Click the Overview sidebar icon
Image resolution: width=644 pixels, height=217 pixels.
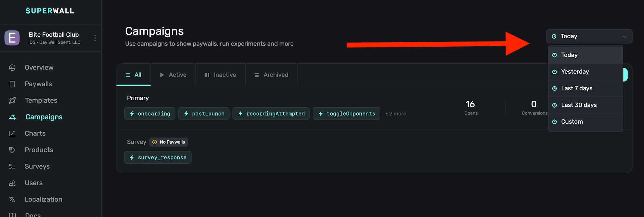click(12, 68)
